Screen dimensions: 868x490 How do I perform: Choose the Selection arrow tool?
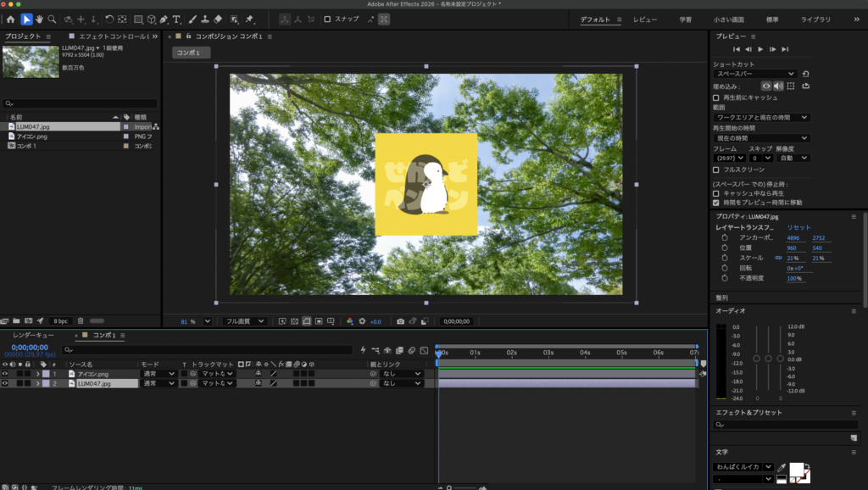coord(26,19)
